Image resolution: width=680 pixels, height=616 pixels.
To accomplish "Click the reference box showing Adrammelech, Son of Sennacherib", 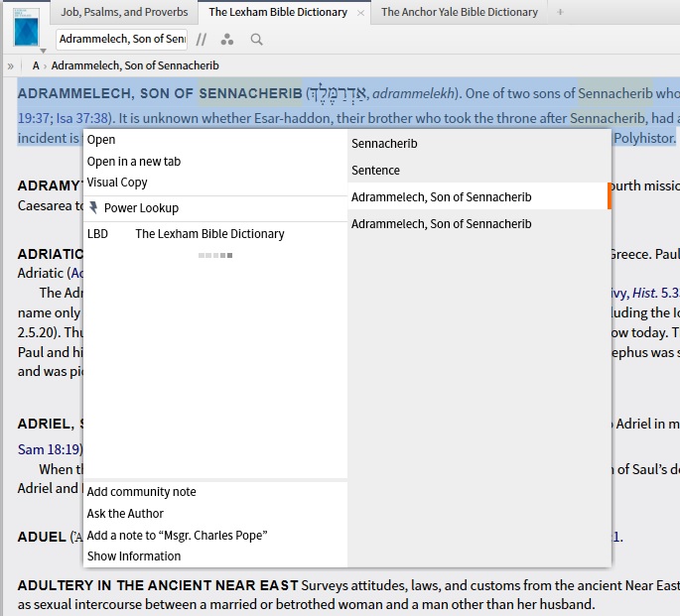I will point(122,39).
